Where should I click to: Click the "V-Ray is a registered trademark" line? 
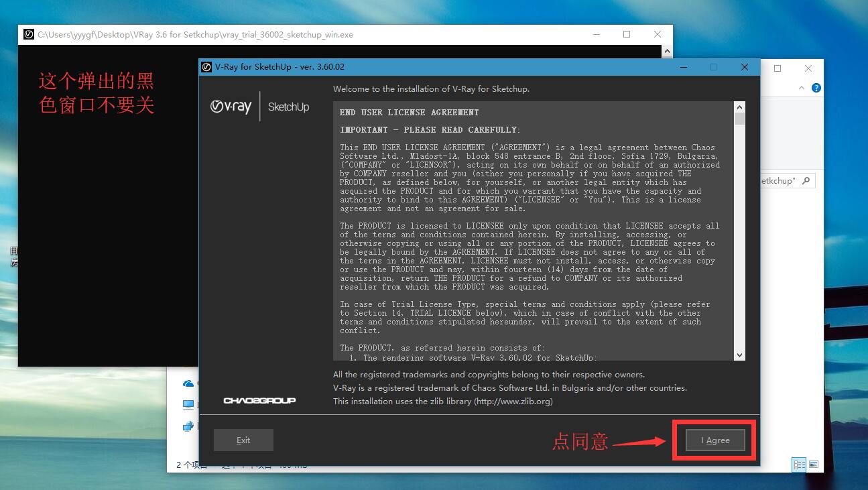(510, 388)
